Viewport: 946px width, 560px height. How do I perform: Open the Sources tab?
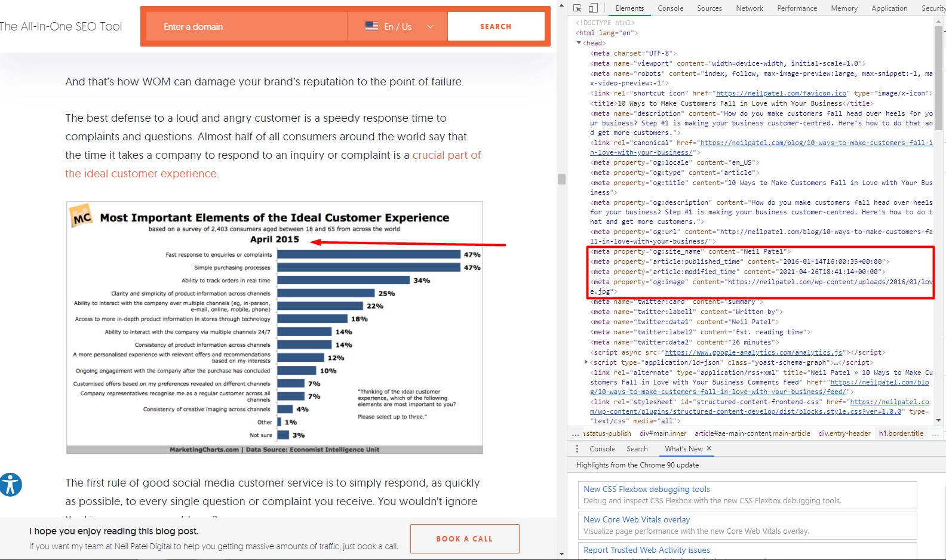[x=709, y=8]
